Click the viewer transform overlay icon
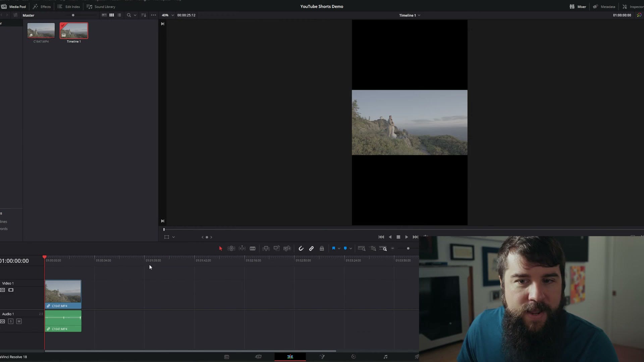This screenshot has width=644, height=362. (x=167, y=237)
